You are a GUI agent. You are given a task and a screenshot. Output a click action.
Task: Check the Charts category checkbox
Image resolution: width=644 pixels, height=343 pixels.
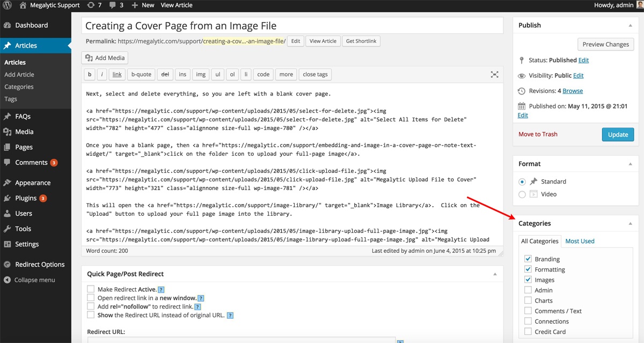click(528, 301)
